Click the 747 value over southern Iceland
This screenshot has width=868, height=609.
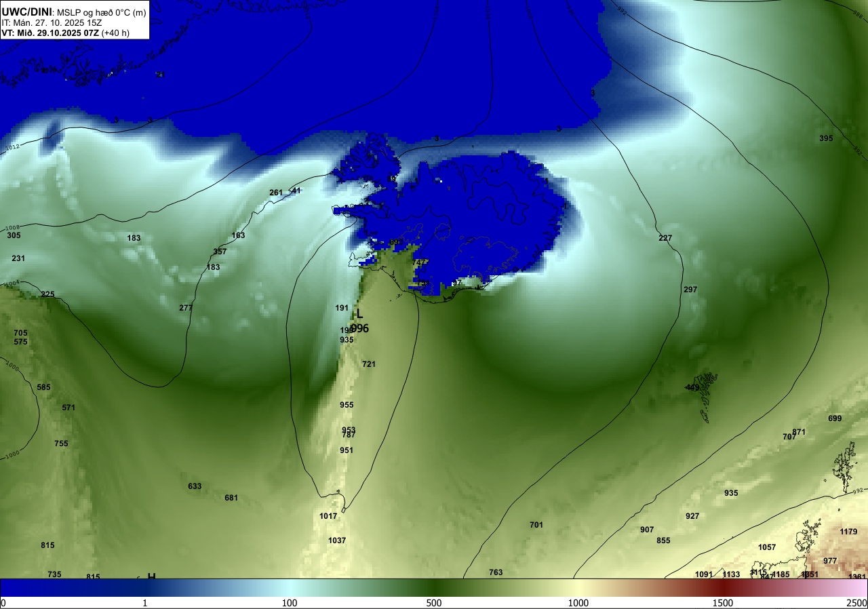pyautogui.click(x=419, y=262)
